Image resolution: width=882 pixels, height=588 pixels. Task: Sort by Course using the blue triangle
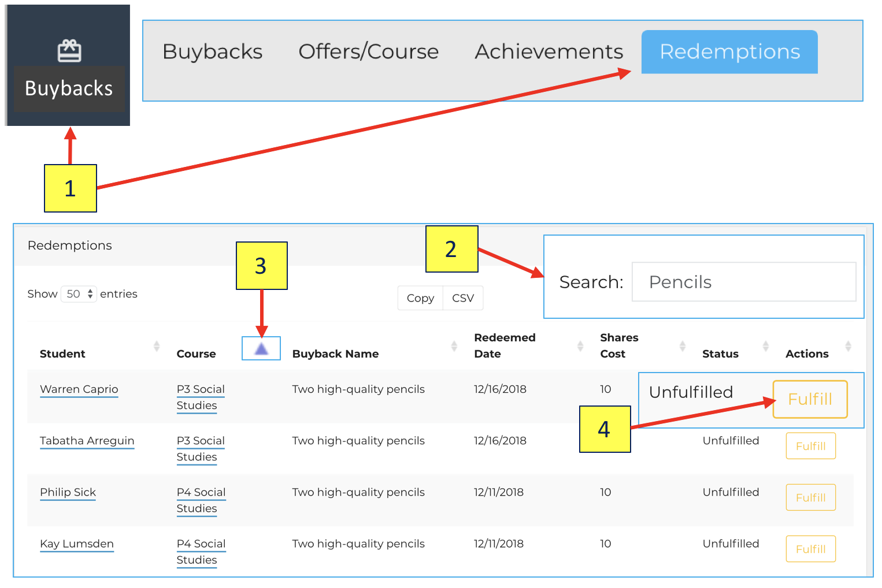coord(261,348)
